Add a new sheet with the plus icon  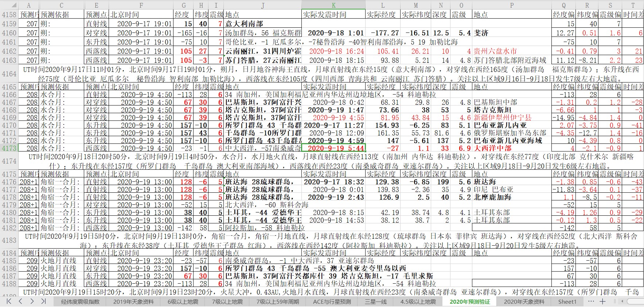point(602,302)
